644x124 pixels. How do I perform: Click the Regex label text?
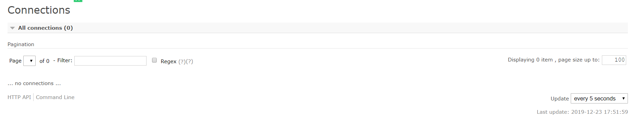pos(168,61)
